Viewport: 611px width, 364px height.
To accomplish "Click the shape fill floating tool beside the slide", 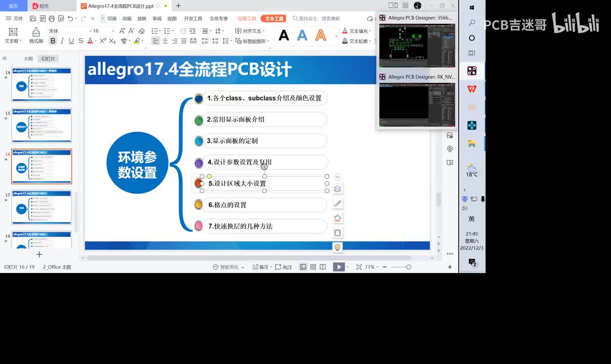I will pos(337,218).
